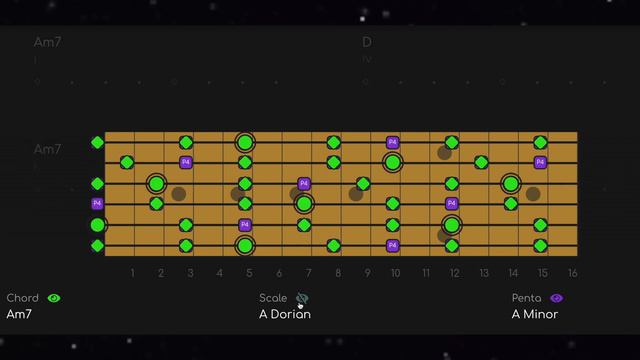
Task: Click the root circle on low E string fret 5
Action: [x=245, y=246]
